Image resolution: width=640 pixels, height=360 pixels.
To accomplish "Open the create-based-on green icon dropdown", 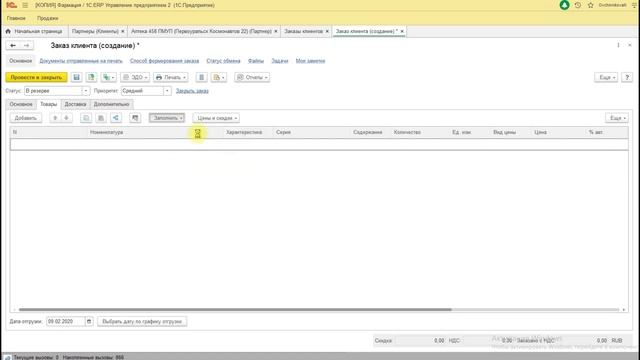I will tap(109, 77).
